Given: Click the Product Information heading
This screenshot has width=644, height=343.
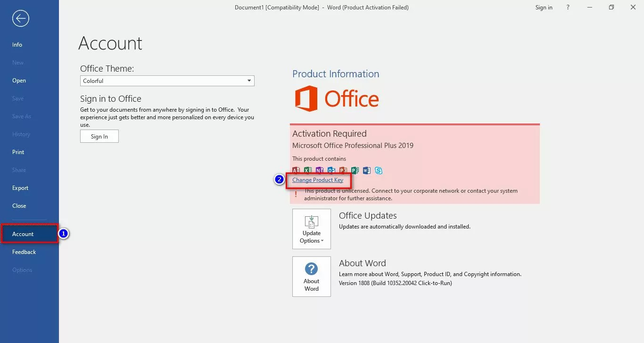Looking at the screenshot, I should click(x=336, y=74).
